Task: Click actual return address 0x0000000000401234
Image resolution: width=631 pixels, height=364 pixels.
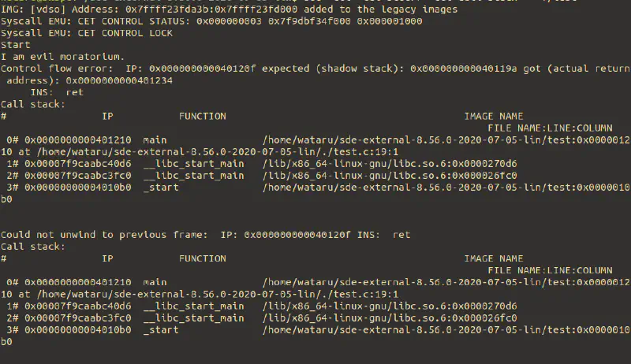Action: pyautogui.click(x=119, y=80)
